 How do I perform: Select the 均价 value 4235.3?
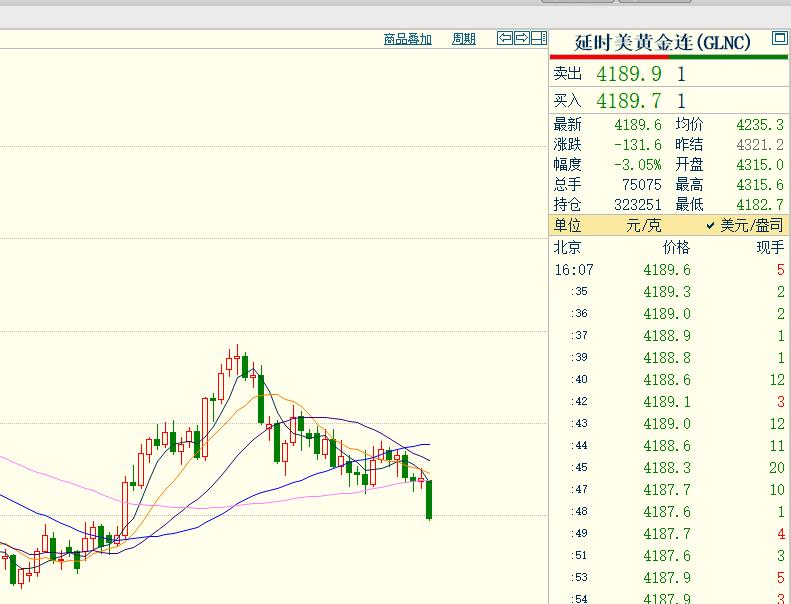[760, 125]
